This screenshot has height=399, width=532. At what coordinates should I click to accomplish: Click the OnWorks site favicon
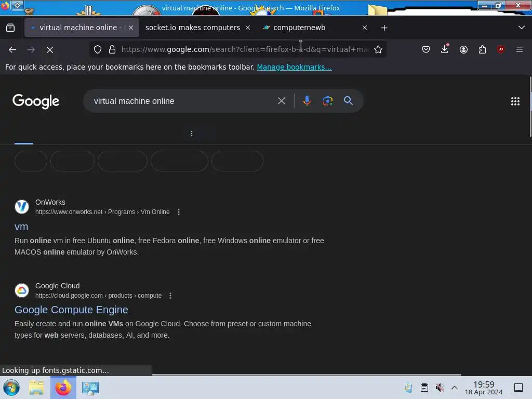tap(22, 207)
